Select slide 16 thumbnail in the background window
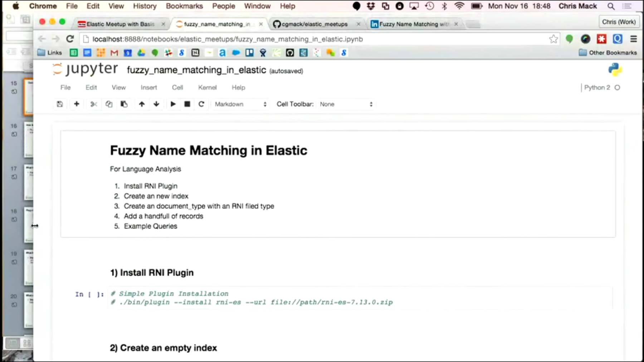The width and height of the screenshot is (644, 362). click(x=29, y=140)
